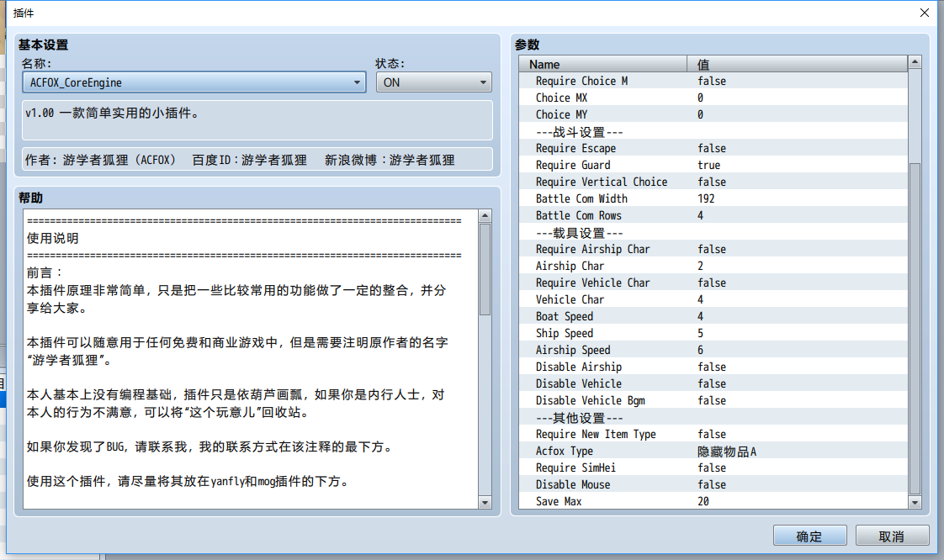Select the Disable Vehicle parameter row
The height and width of the screenshot is (560, 944).
(713, 383)
